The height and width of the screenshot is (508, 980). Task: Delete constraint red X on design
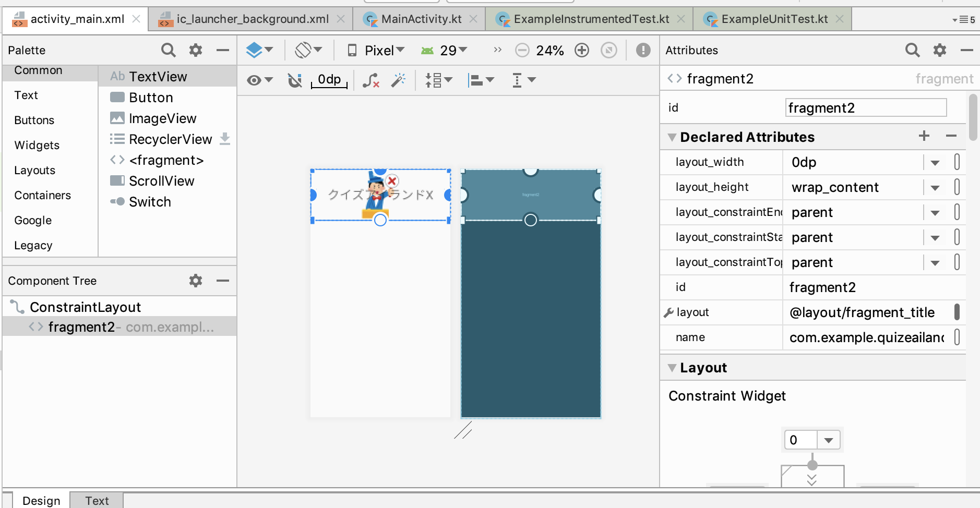392,181
